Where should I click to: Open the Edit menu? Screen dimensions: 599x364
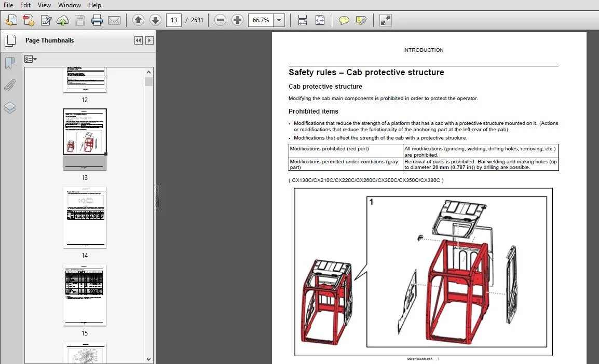[x=25, y=5]
